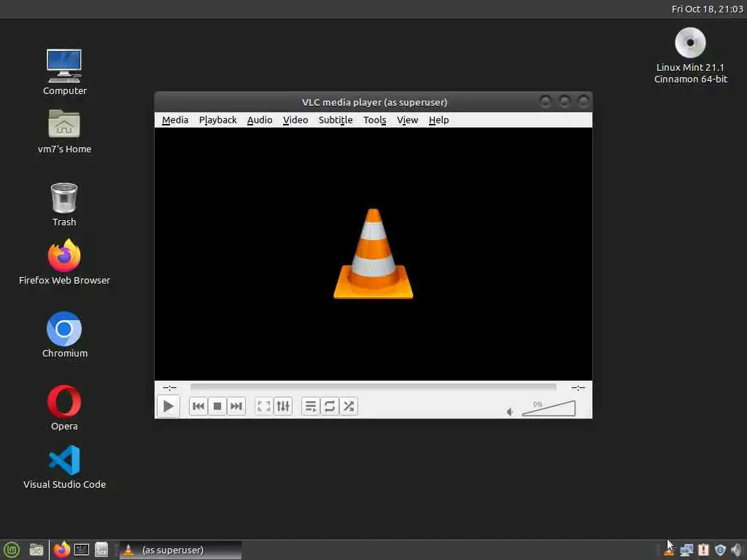This screenshot has height=560, width=747.
Task: Select the Computer desktop icon
Action: (x=64, y=72)
